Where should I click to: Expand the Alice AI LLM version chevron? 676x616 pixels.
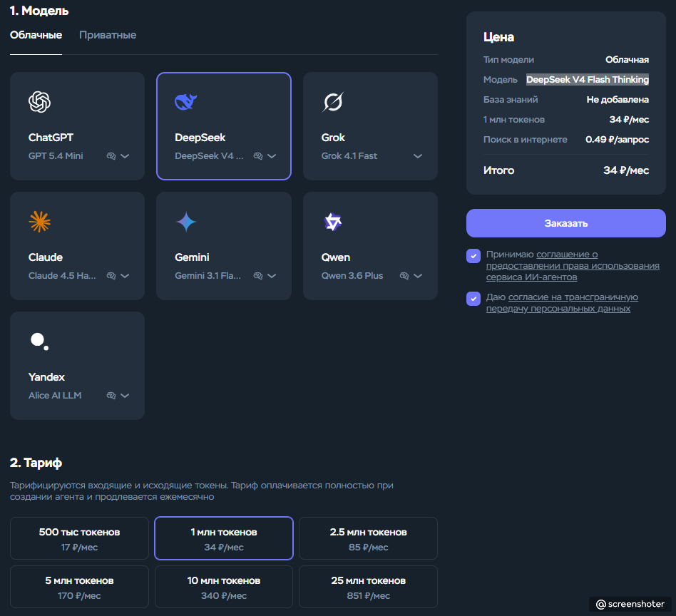coord(125,396)
